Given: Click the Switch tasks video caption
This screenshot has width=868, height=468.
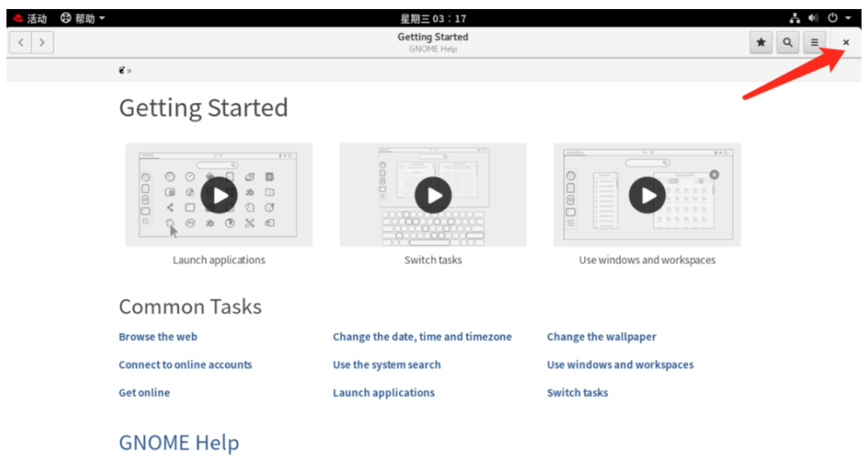Looking at the screenshot, I should click(x=433, y=260).
